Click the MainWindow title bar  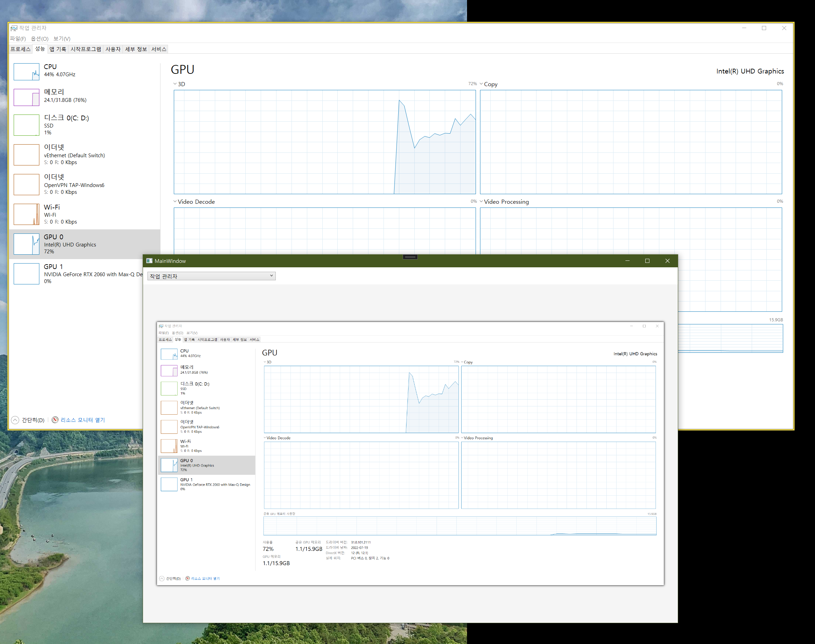click(302, 261)
